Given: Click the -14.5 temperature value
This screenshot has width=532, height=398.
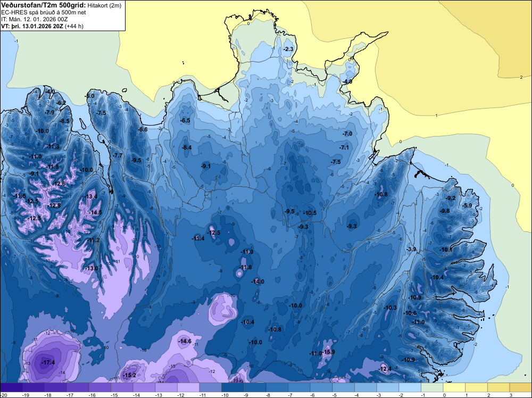Looking at the screenshot, I should (95, 212).
